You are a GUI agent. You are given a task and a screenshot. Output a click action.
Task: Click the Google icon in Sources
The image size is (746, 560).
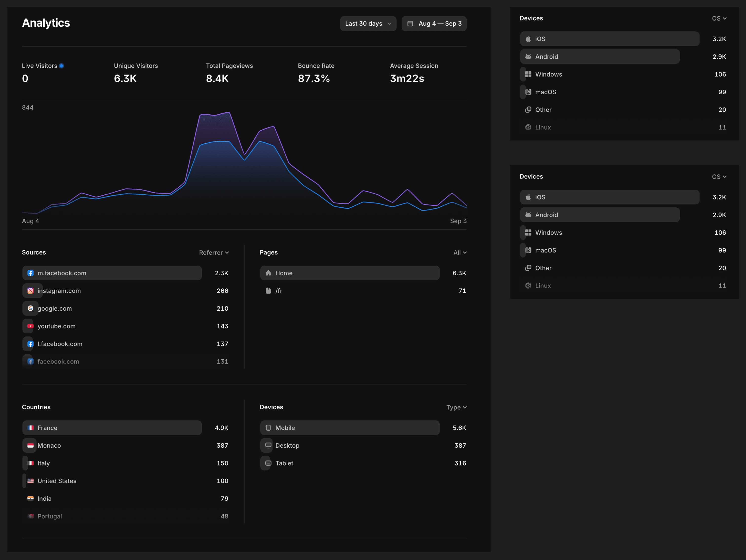[x=30, y=308]
